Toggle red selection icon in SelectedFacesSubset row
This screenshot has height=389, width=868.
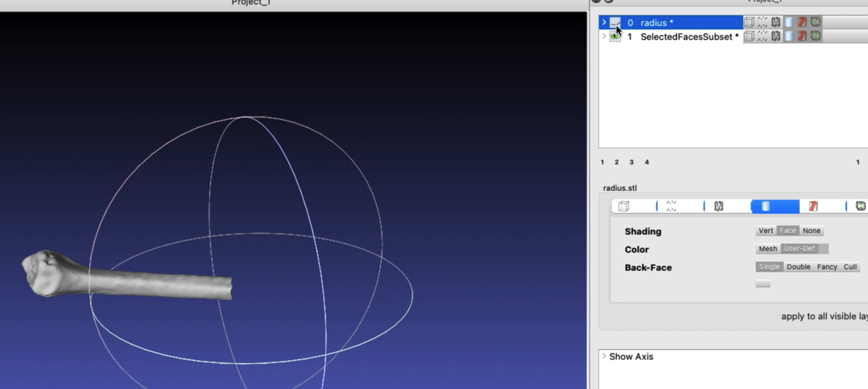pyautogui.click(x=802, y=36)
